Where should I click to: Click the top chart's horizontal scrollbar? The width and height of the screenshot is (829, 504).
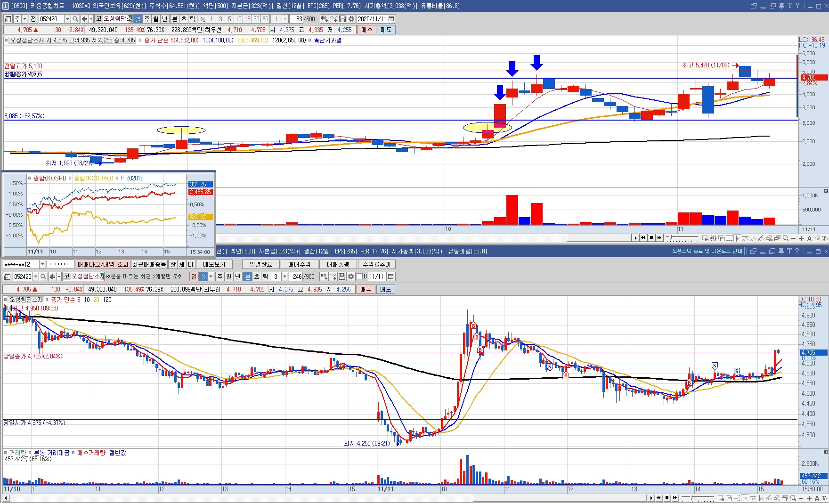598,238
